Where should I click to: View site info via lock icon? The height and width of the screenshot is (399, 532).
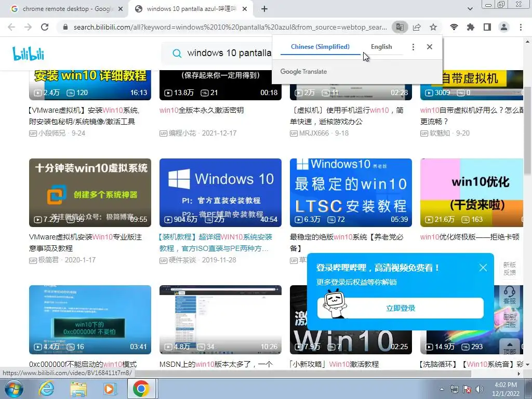(65, 27)
